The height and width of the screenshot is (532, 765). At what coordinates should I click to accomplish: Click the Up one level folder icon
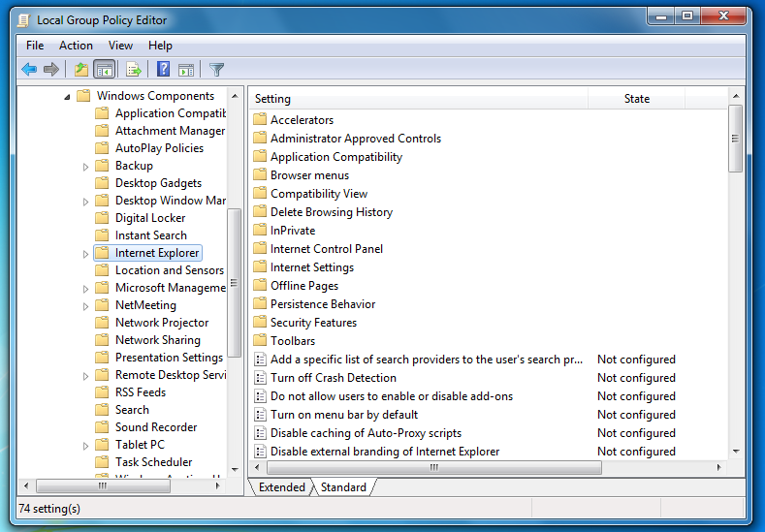[x=81, y=70]
